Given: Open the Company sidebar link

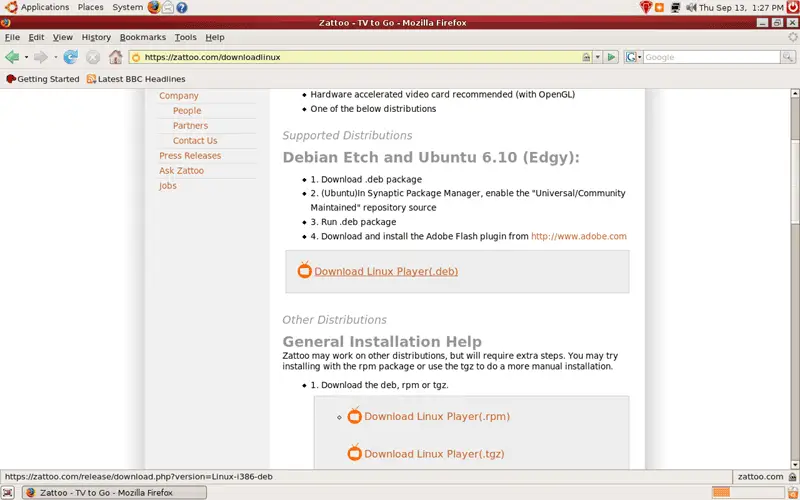Looking at the screenshot, I should click(179, 95).
